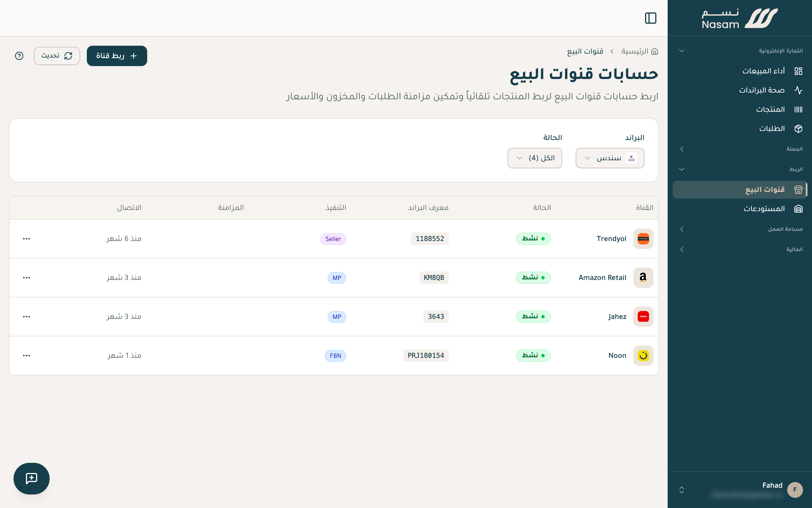Click the MP badge in Amazon Retail row
Image resolution: width=812 pixels, height=508 pixels.
[x=337, y=278]
